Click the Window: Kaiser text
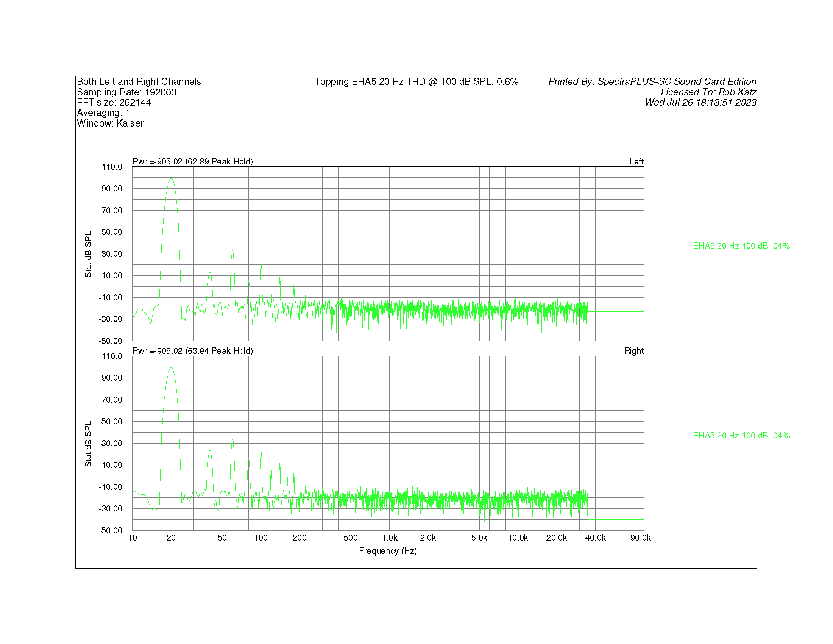 [110, 123]
